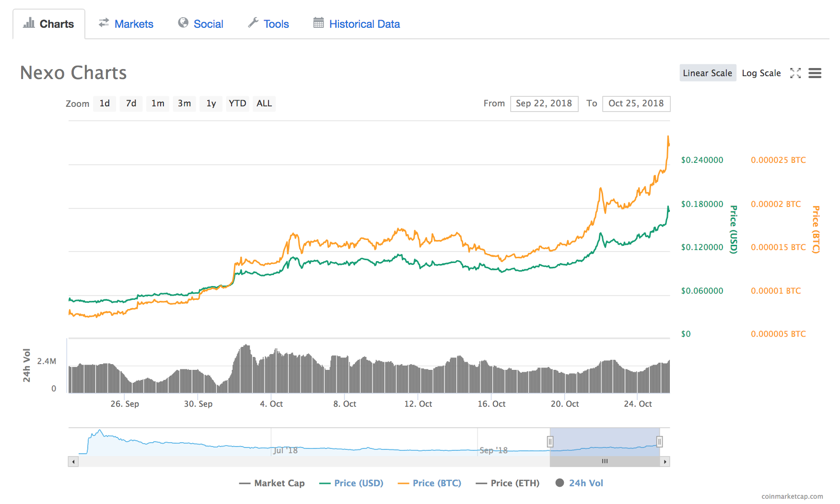The height and width of the screenshot is (504, 840).
Task: Click the globe icon beside Social
Action: 183,23
